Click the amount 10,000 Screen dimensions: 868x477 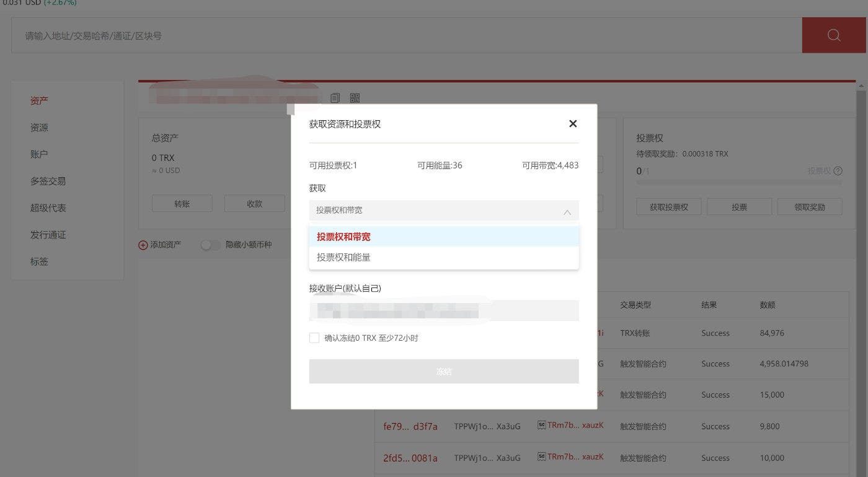click(772, 458)
